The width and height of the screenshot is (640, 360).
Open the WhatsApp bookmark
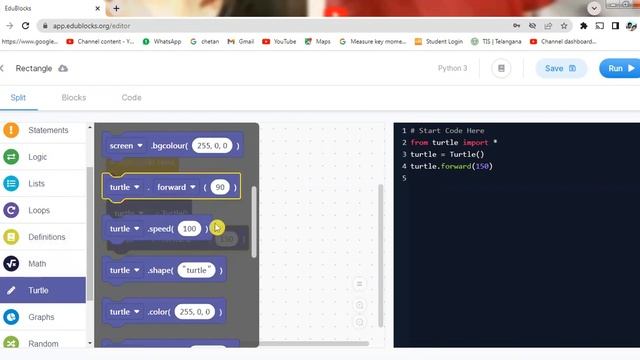(x=162, y=42)
